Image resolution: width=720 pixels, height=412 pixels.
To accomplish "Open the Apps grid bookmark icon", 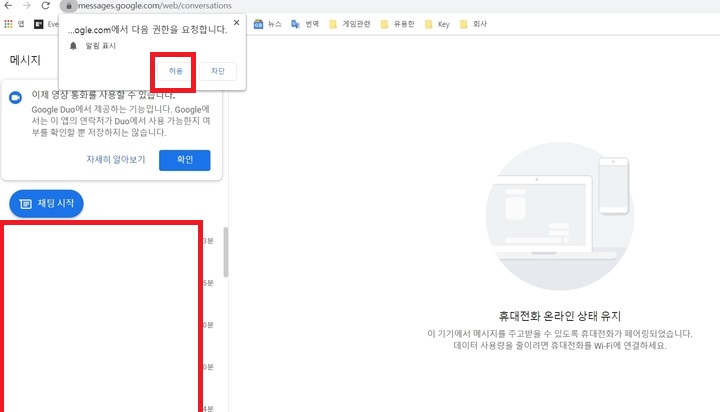I will point(8,24).
